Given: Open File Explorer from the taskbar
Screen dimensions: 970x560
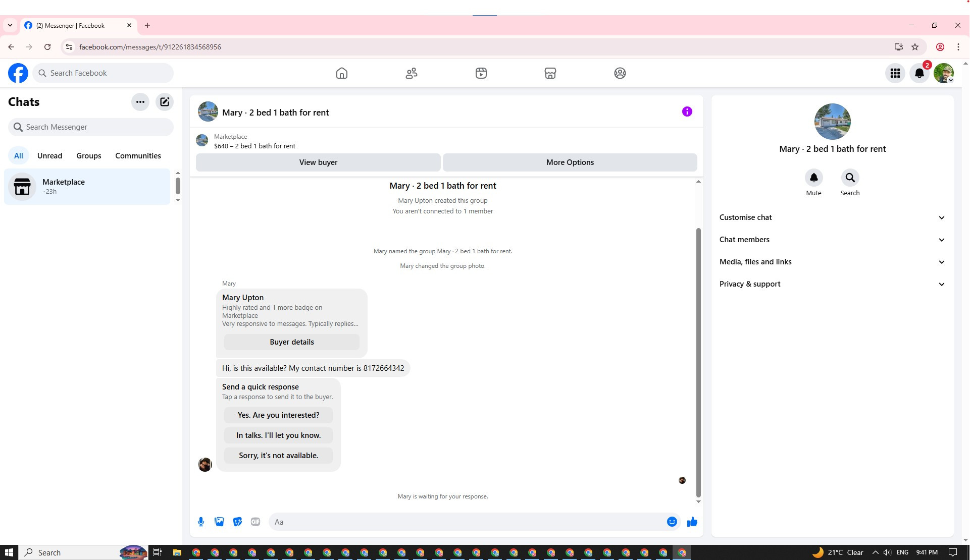Looking at the screenshot, I should click(x=177, y=552).
